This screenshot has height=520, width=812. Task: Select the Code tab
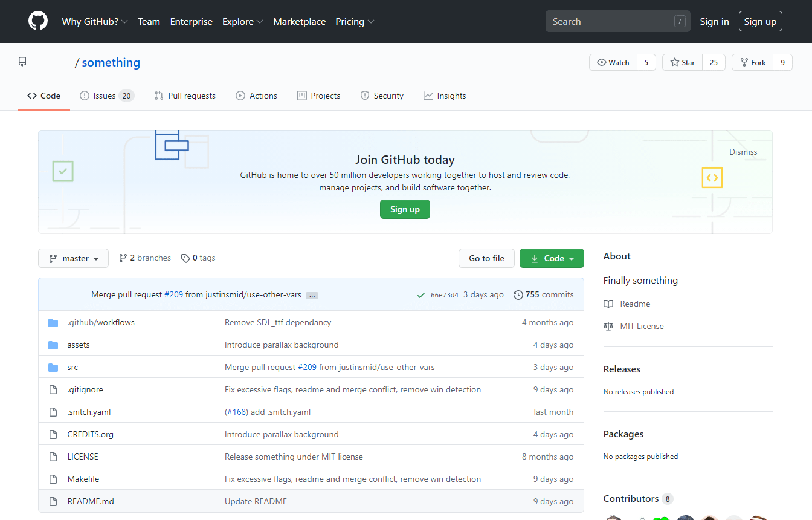(x=43, y=96)
